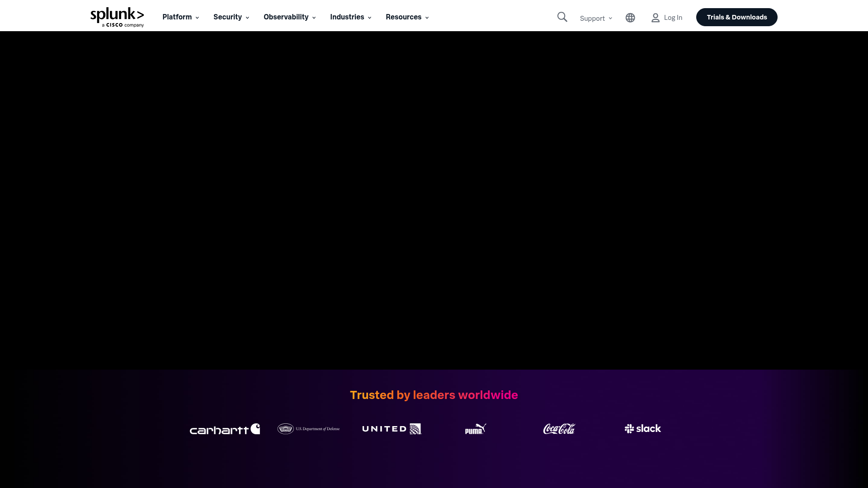The width and height of the screenshot is (868, 488).
Task: Expand the Observability dropdown
Action: pos(289,17)
